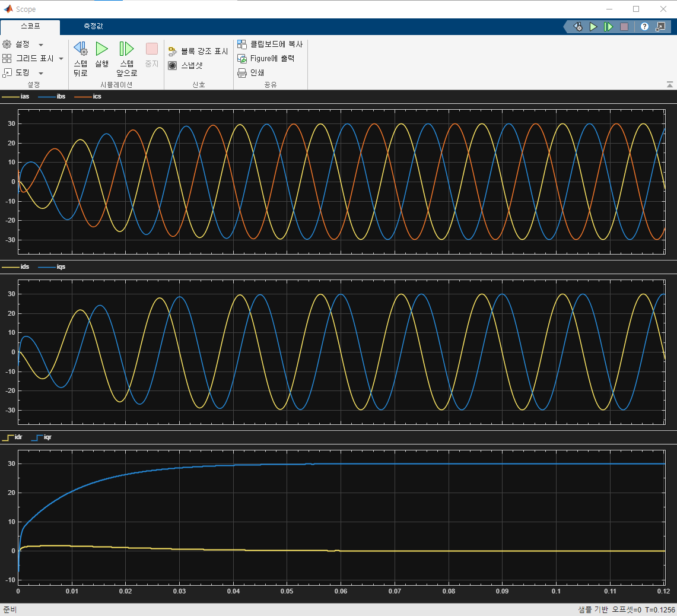Screen dimensions: 677x616
Task: Open the 설정 dropdown arrow
Action: point(41,45)
